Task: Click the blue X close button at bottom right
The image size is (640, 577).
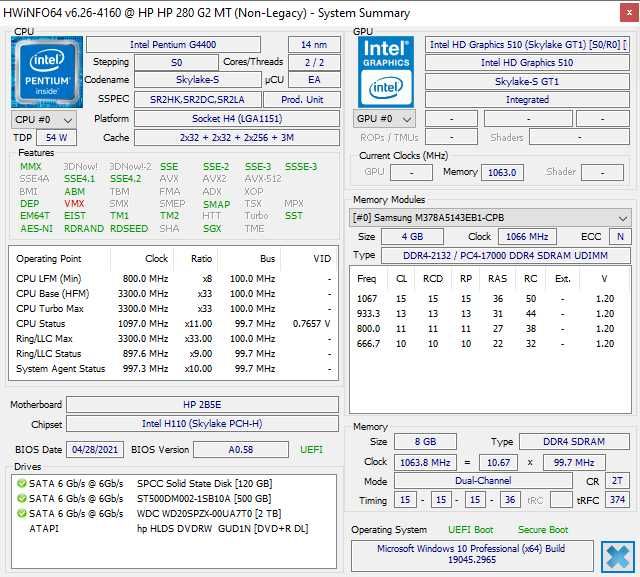Action: pyautogui.click(x=618, y=557)
